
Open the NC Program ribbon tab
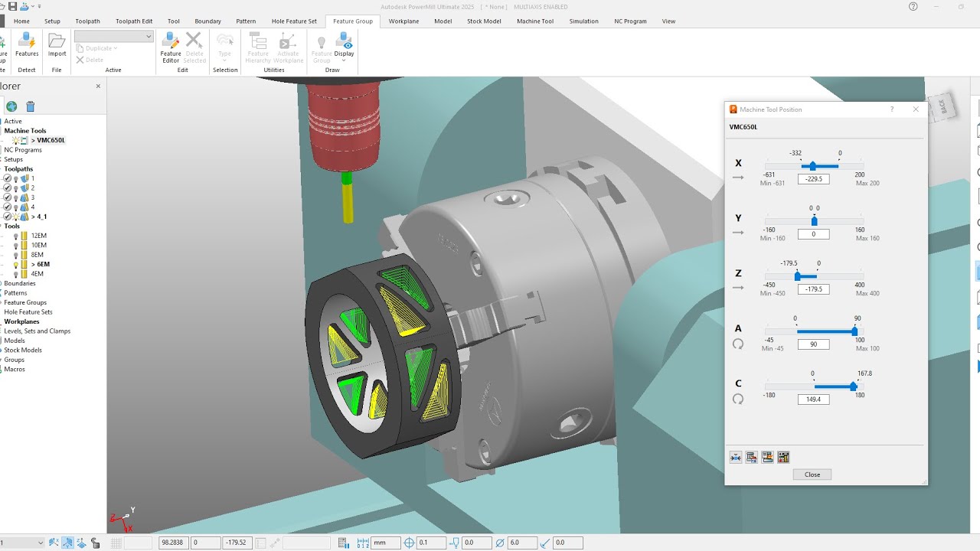coord(630,21)
